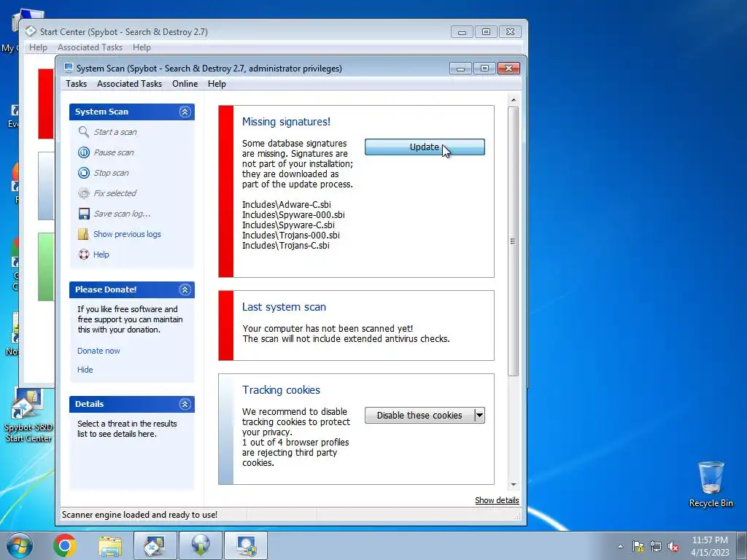The width and height of the screenshot is (747, 560).
Task: Click the Fix selected gear icon
Action: [84, 193]
